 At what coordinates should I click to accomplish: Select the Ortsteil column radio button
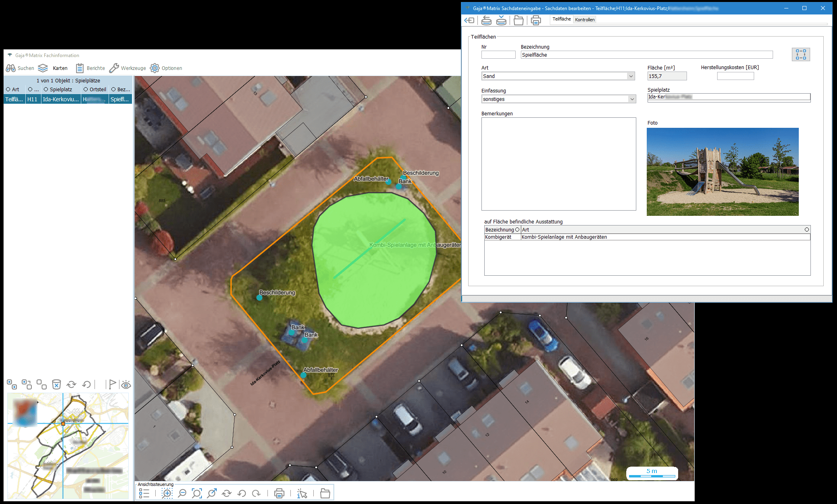(x=86, y=89)
